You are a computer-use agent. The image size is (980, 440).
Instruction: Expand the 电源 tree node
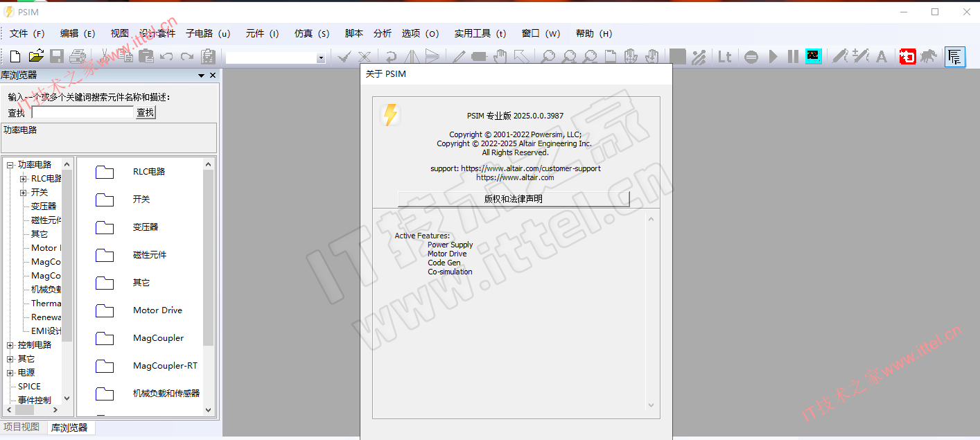coord(10,373)
